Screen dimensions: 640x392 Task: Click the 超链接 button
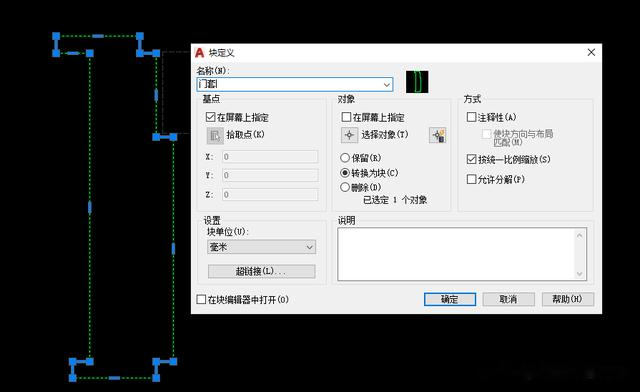(262, 271)
